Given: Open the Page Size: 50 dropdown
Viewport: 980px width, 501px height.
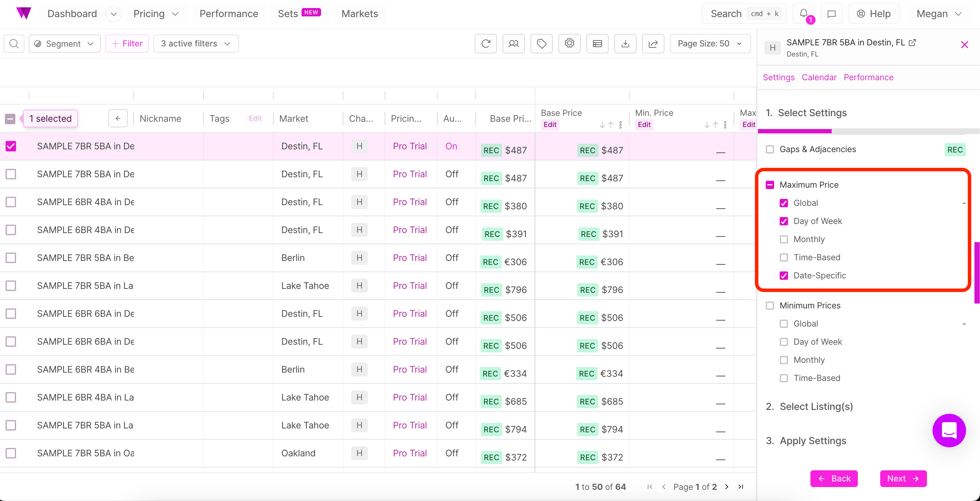Looking at the screenshot, I should pyautogui.click(x=710, y=43).
